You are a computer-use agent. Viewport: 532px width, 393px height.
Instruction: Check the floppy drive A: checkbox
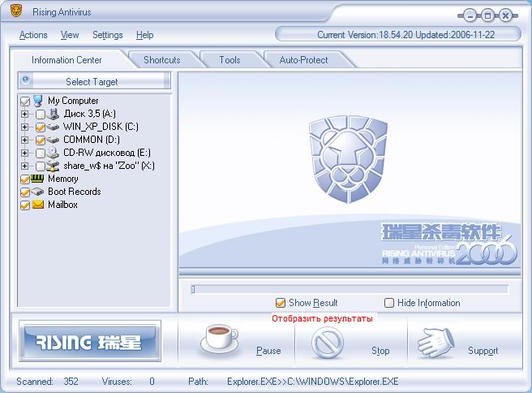tap(41, 114)
